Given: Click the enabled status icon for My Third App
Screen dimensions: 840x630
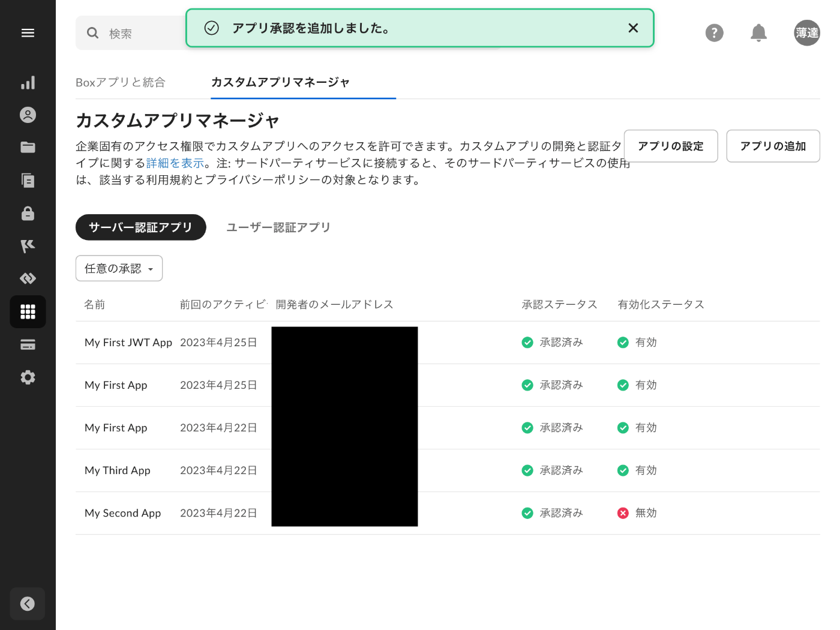Looking at the screenshot, I should click(x=623, y=470).
